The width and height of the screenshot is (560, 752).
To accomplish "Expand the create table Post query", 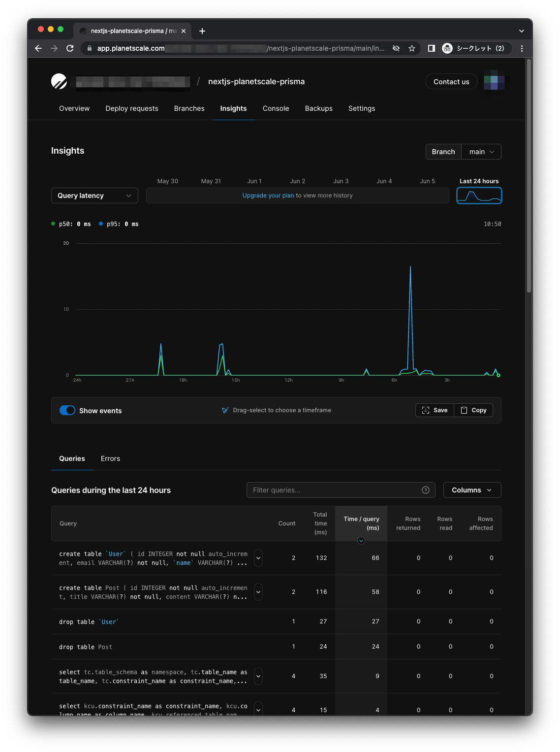I will pyautogui.click(x=258, y=592).
